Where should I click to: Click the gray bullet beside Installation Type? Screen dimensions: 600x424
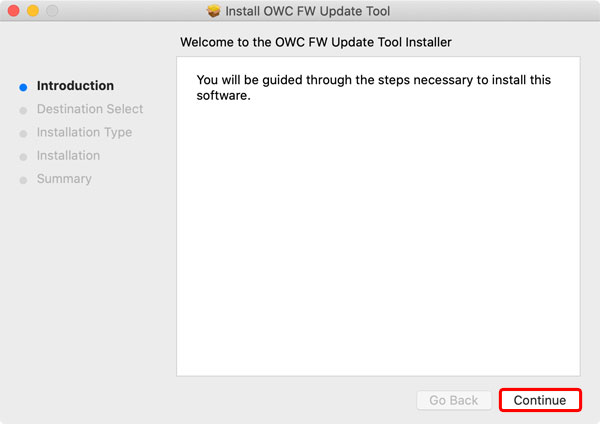click(23, 133)
